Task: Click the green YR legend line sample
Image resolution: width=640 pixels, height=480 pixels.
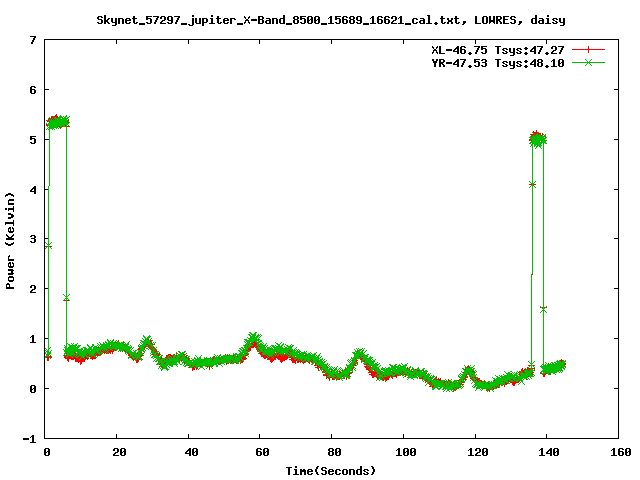Action: point(588,62)
